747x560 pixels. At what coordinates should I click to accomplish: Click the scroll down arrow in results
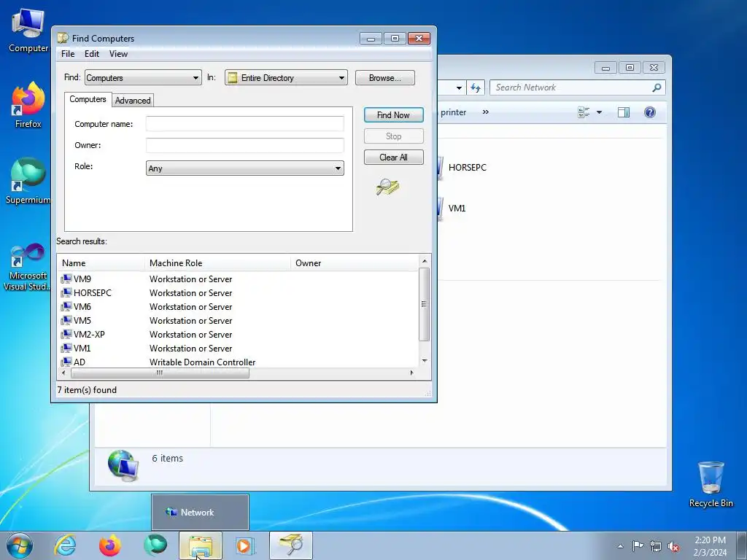[x=425, y=361]
